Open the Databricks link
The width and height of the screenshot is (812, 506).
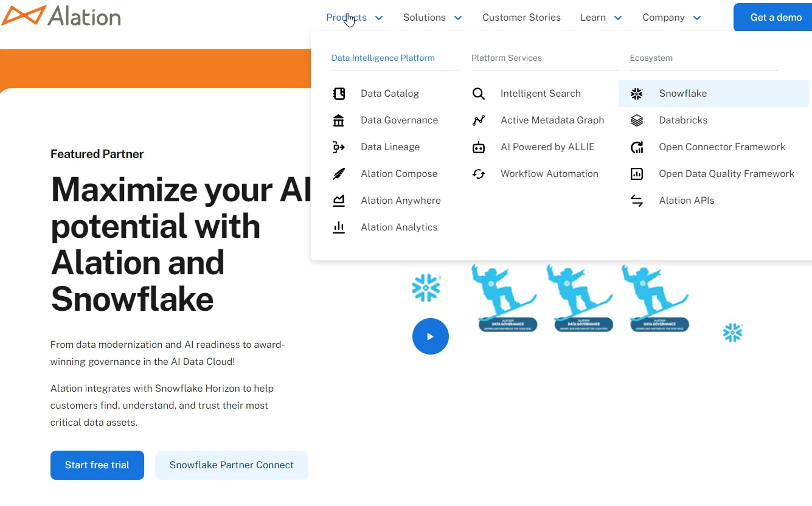pyautogui.click(x=683, y=120)
